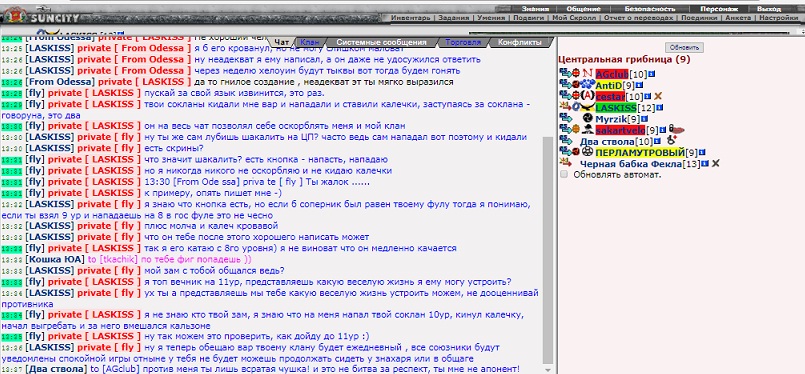Click [Кошка ЮА] name in chat

pos(55,259)
